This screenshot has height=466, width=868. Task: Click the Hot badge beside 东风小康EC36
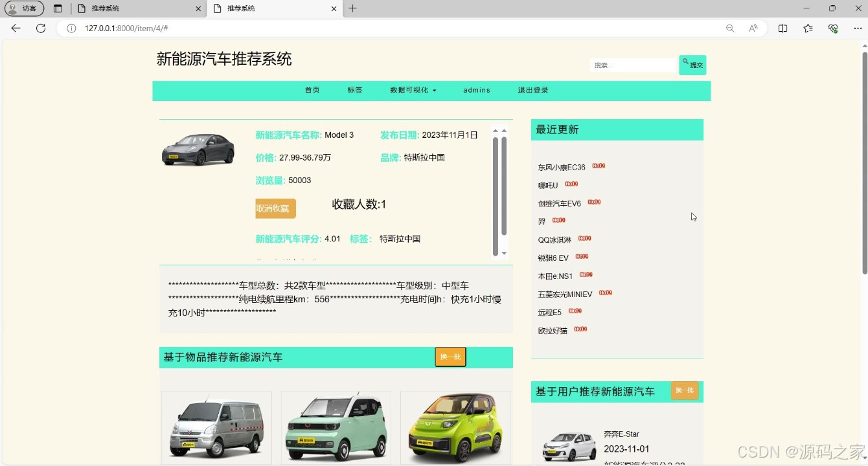[599, 166]
